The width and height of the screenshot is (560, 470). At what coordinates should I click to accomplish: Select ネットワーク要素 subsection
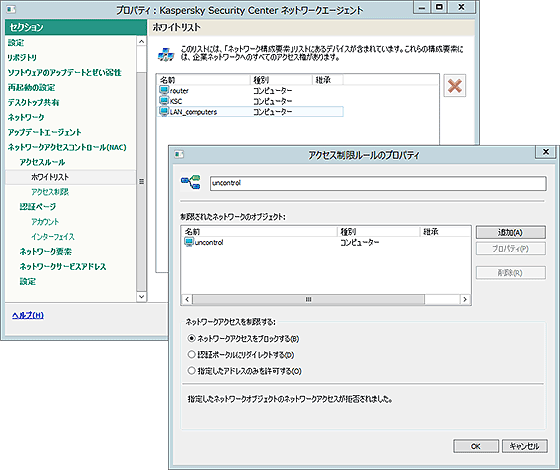[45, 252]
